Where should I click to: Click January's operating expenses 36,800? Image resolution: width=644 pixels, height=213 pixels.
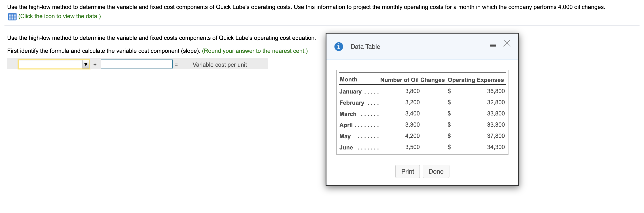[496, 91]
